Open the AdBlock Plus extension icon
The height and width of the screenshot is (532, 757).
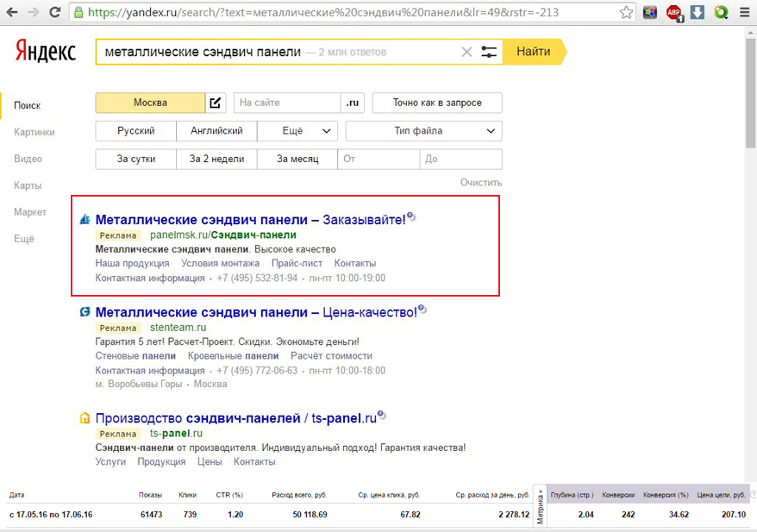coord(674,13)
